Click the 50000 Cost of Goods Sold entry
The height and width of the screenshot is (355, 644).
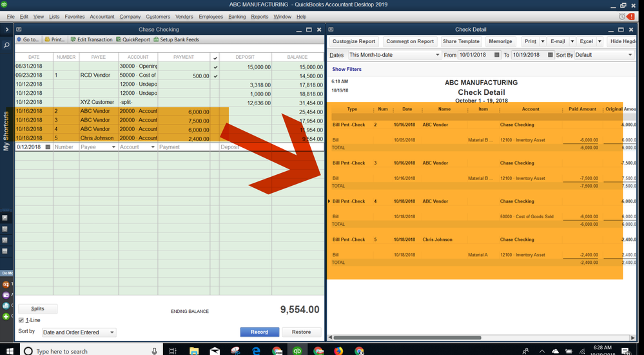point(527,216)
